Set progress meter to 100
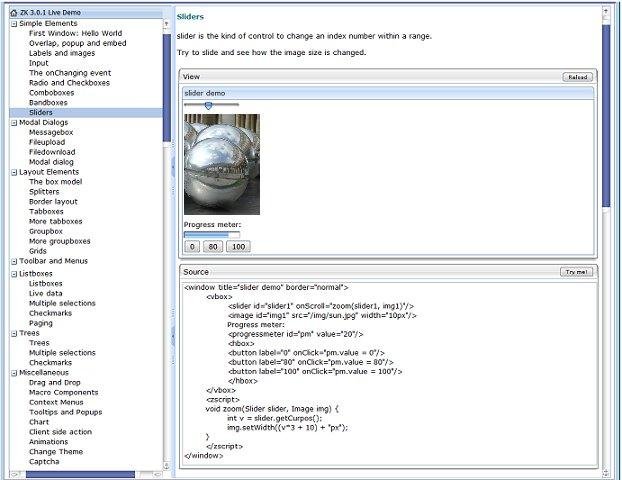Screen dimensions: 622x480 click(x=238, y=247)
